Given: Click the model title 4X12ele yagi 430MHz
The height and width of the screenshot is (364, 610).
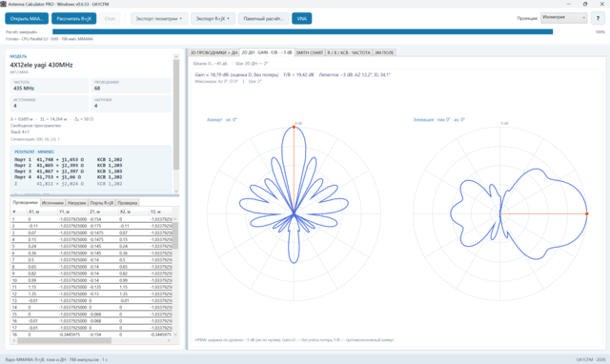Looking at the screenshot, I should (41, 65).
